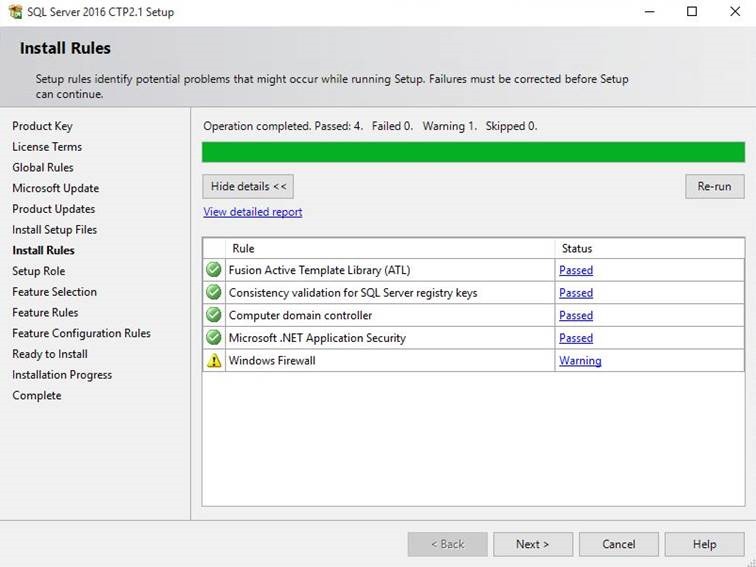Select the current Install Rules step
This screenshot has height=567, width=756.
43,250
